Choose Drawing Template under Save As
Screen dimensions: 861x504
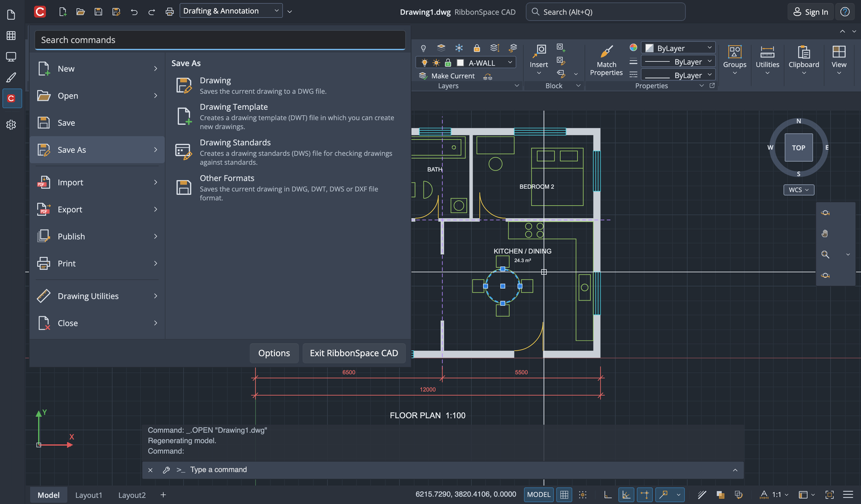point(288,116)
